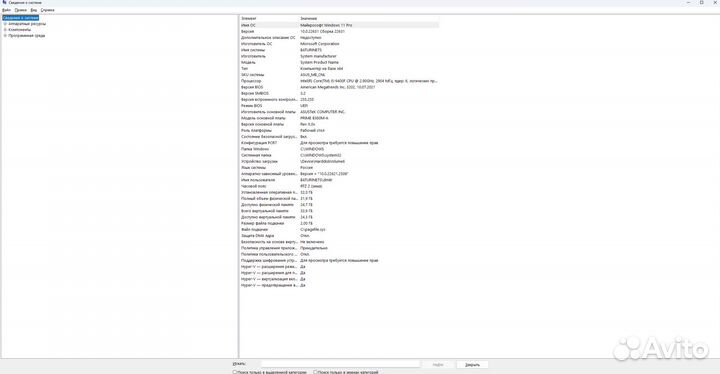
Task: Select the Имя пользователя row
Action: [339, 180]
